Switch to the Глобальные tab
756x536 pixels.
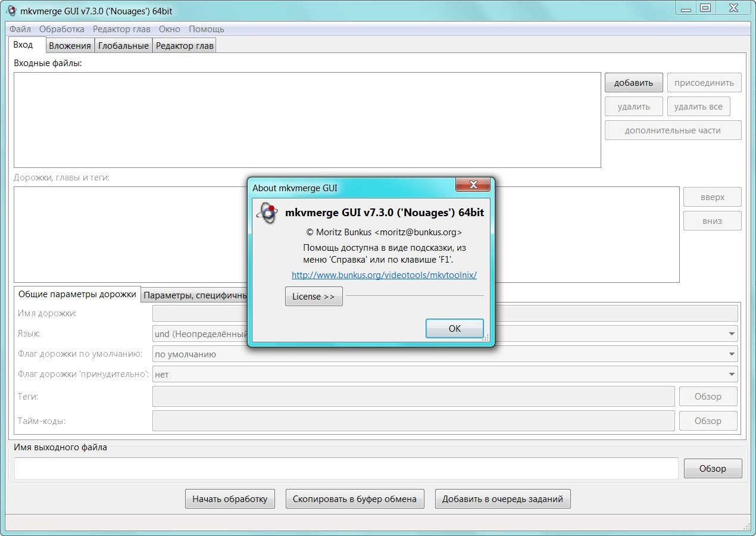pos(123,46)
